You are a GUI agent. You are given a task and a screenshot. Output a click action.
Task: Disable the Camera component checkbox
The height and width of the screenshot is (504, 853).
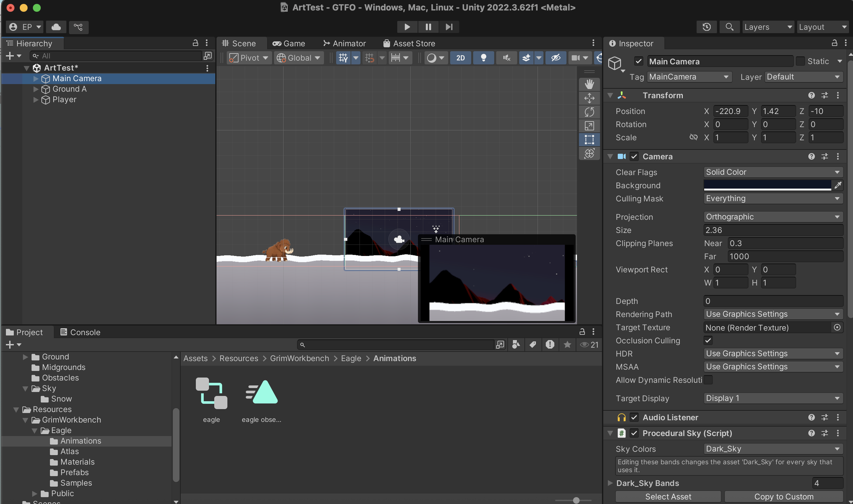tap(634, 157)
